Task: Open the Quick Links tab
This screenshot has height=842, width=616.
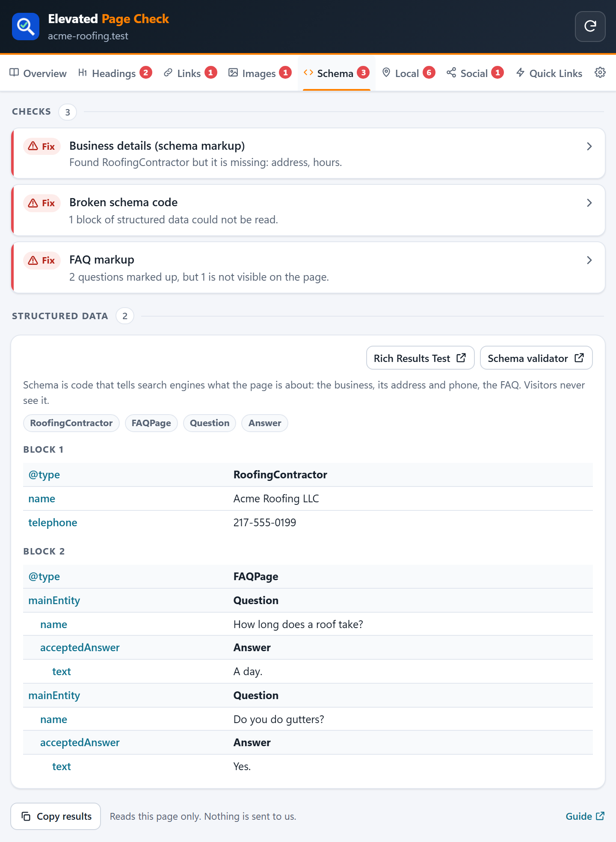Action: coord(549,73)
